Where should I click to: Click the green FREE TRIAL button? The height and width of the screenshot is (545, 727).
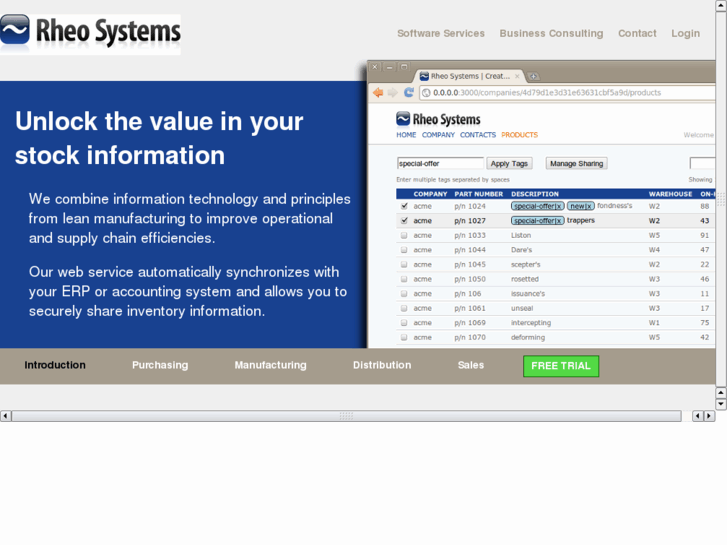[x=561, y=366]
